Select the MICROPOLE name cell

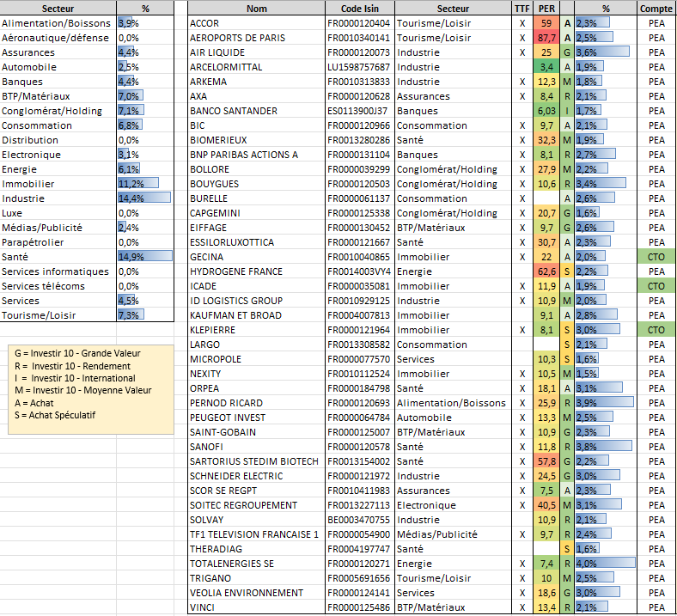257,359
